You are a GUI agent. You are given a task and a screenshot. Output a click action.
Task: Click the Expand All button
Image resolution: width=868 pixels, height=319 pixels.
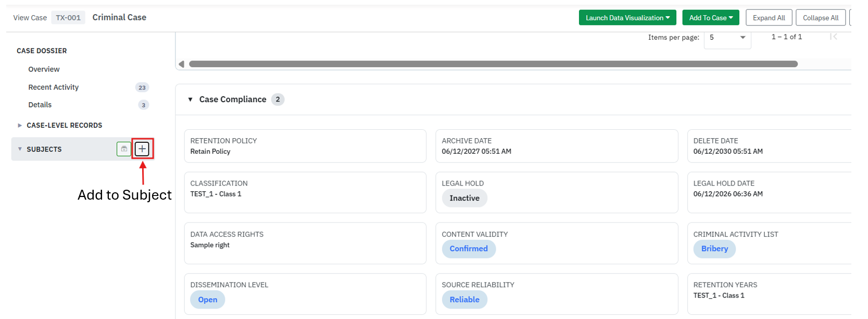tap(769, 18)
